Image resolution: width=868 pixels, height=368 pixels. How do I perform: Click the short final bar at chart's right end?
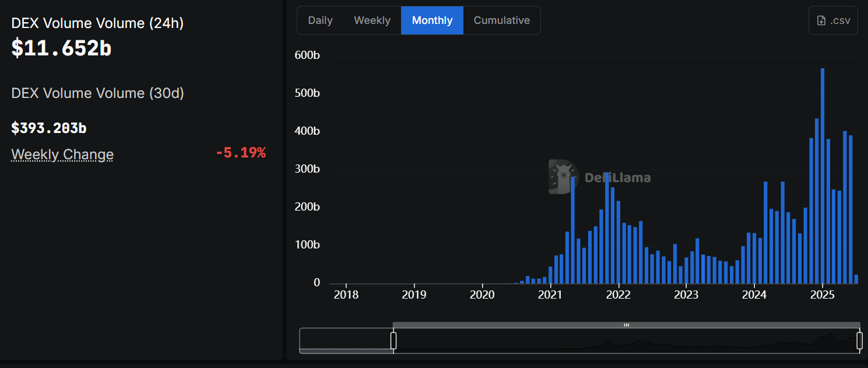[x=856, y=279]
